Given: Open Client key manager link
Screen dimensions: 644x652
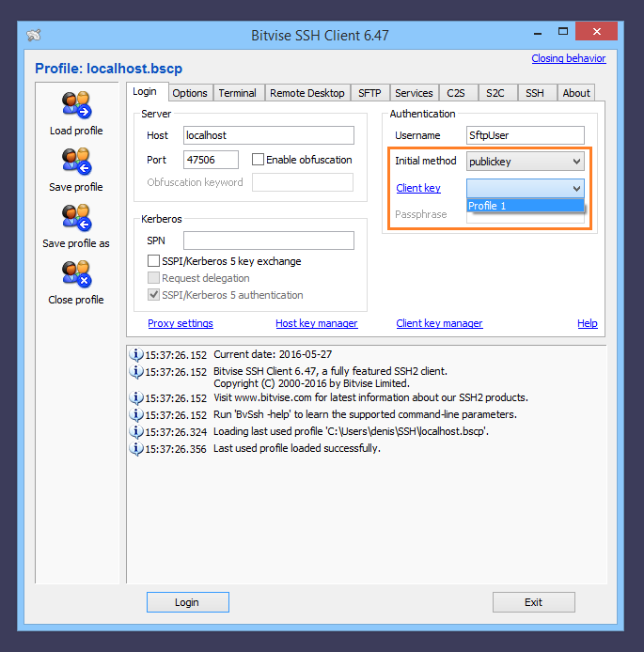Looking at the screenshot, I should [439, 323].
